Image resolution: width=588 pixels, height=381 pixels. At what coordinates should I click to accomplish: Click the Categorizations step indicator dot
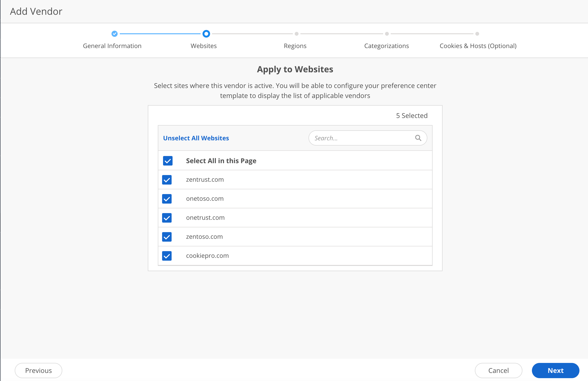[x=387, y=34]
